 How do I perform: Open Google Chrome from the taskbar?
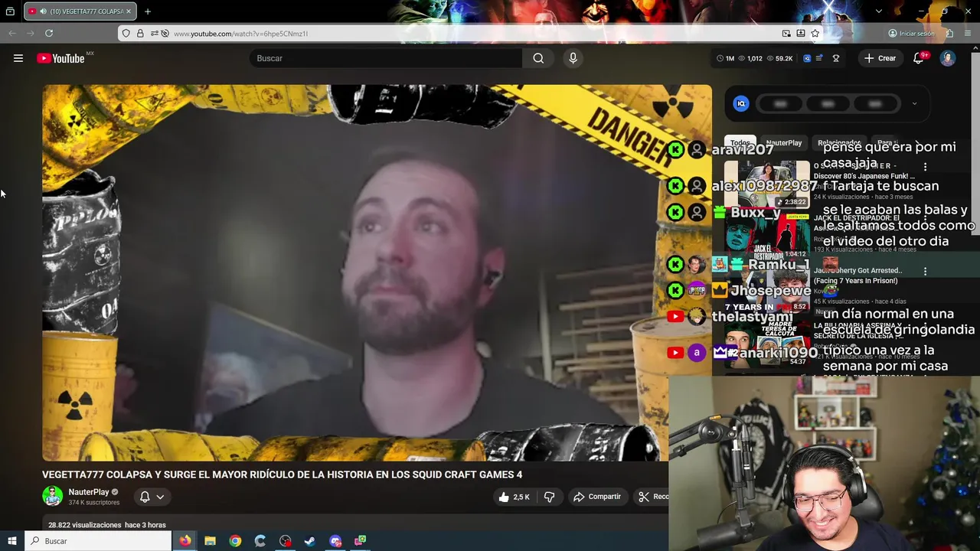pos(235,541)
